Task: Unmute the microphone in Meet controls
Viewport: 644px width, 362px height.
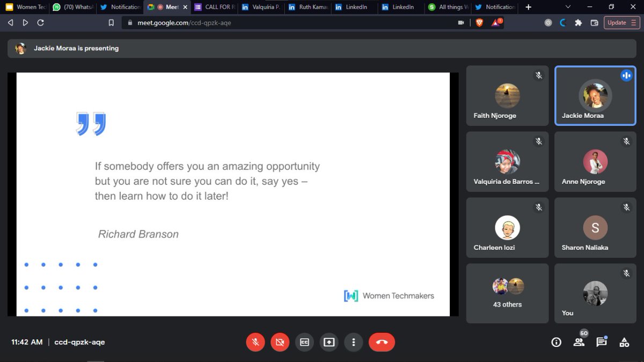Action: click(255, 342)
